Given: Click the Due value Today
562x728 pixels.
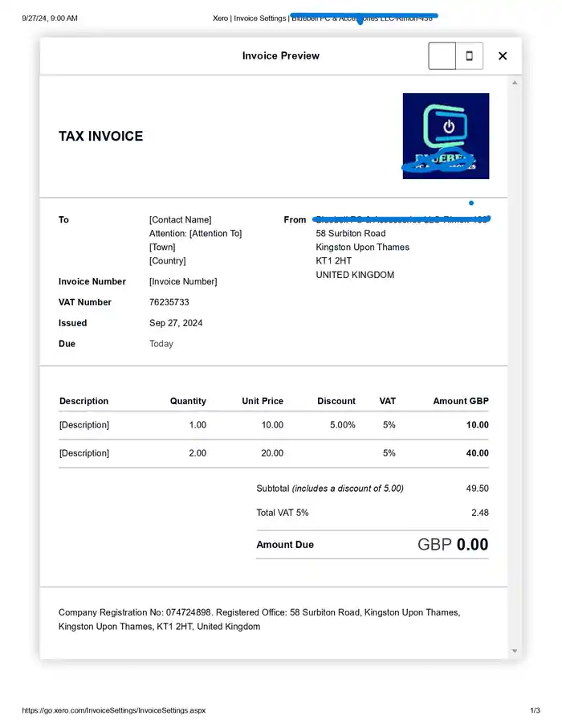Looking at the screenshot, I should pyautogui.click(x=161, y=344).
